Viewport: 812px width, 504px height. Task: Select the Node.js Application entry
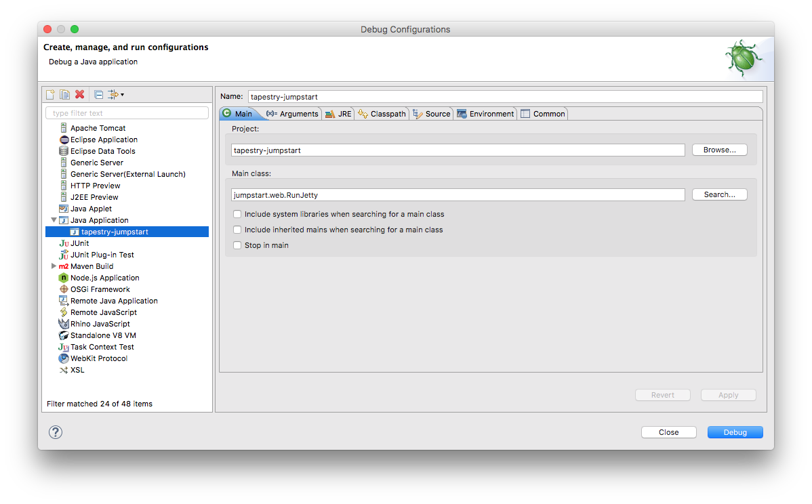coord(104,278)
